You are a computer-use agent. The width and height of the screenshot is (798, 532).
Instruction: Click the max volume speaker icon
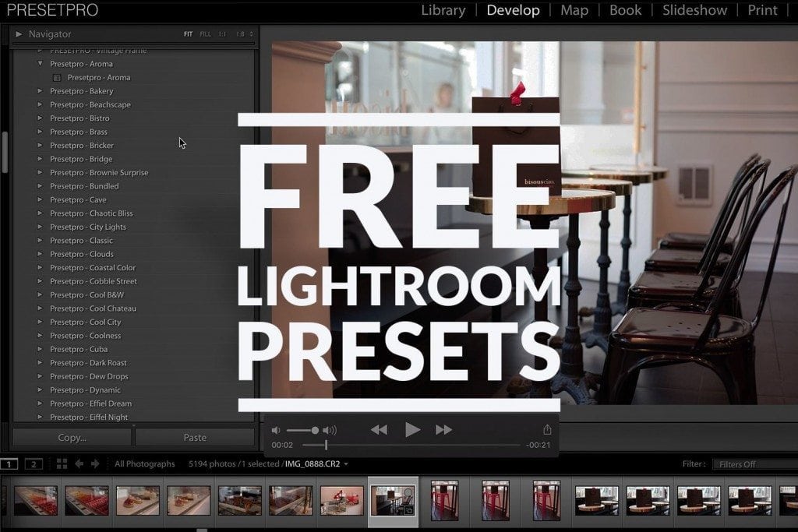(330, 430)
